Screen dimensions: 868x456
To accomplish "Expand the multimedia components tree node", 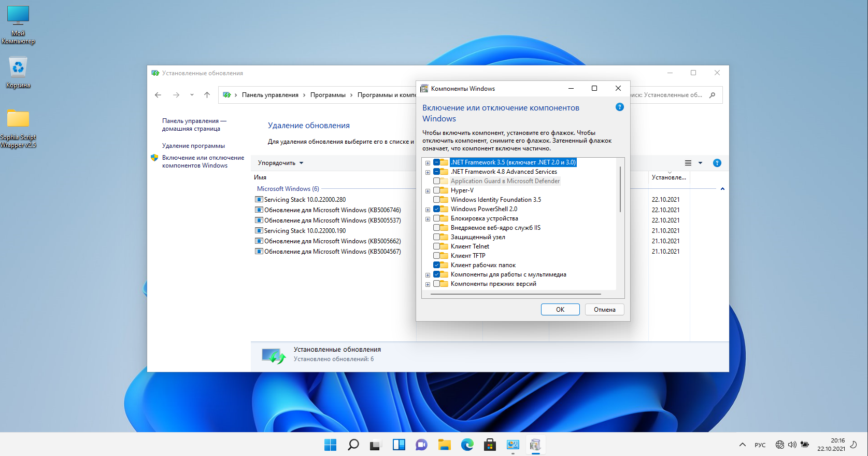I will [428, 275].
